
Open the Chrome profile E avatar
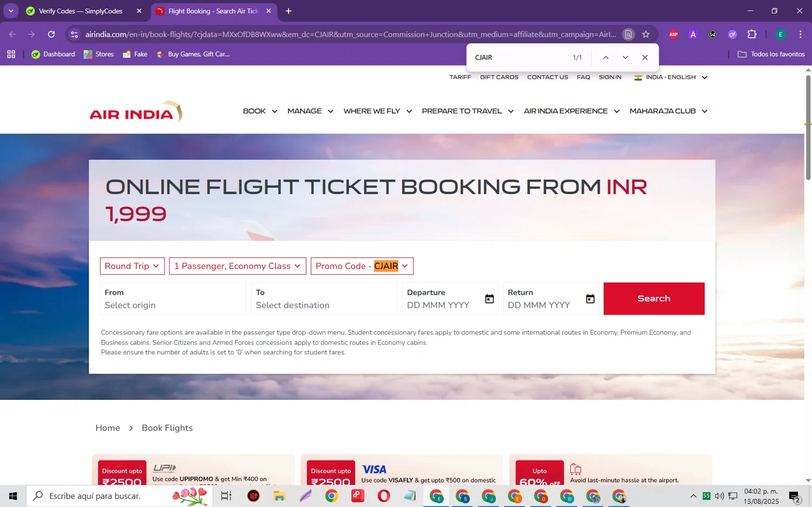(x=781, y=34)
